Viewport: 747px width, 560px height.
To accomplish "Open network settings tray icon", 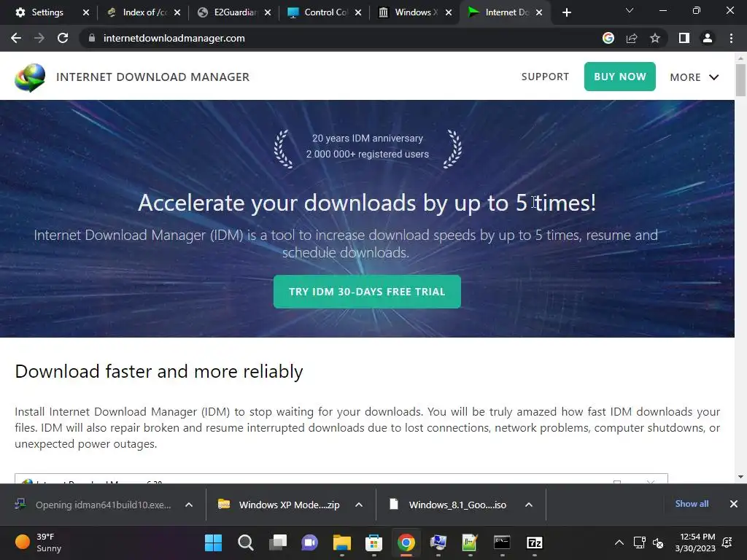I will pyautogui.click(x=639, y=542).
